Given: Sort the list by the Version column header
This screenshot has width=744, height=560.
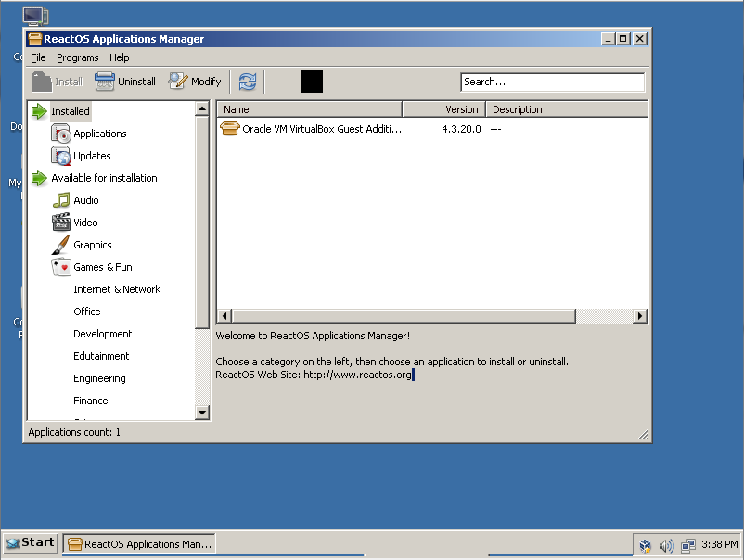Looking at the screenshot, I should coord(443,109).
